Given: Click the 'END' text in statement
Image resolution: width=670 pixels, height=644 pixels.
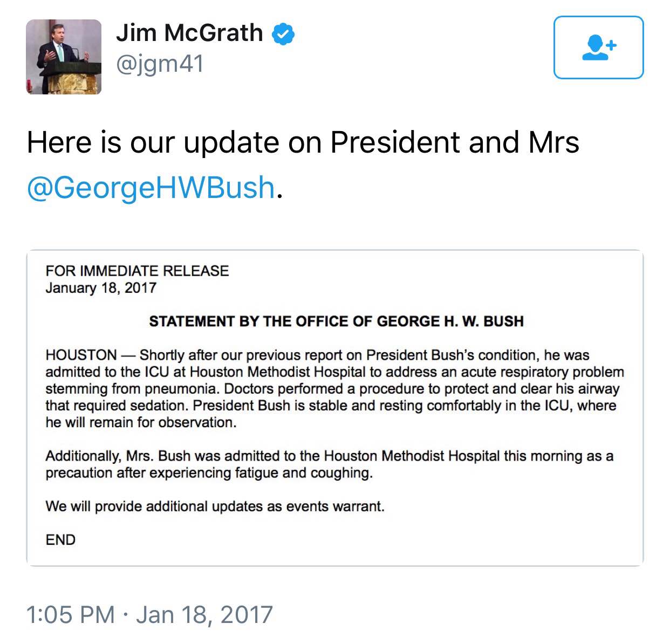Looking at the screenshot, I should (60, 540).
